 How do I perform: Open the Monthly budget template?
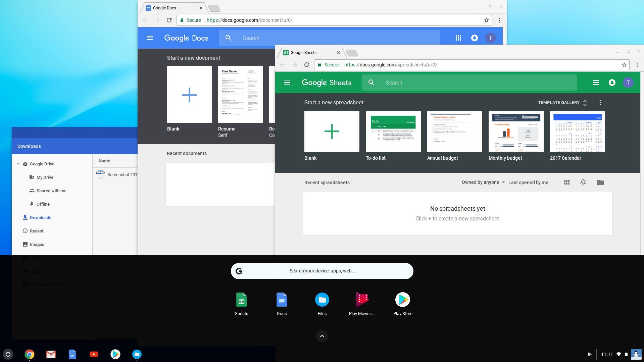(516, 131)
